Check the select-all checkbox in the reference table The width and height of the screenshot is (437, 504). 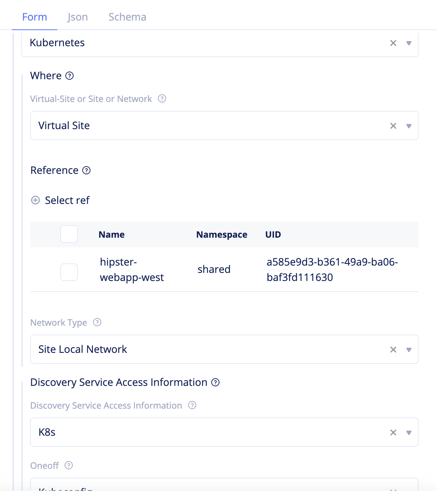[x=69, y=234]
